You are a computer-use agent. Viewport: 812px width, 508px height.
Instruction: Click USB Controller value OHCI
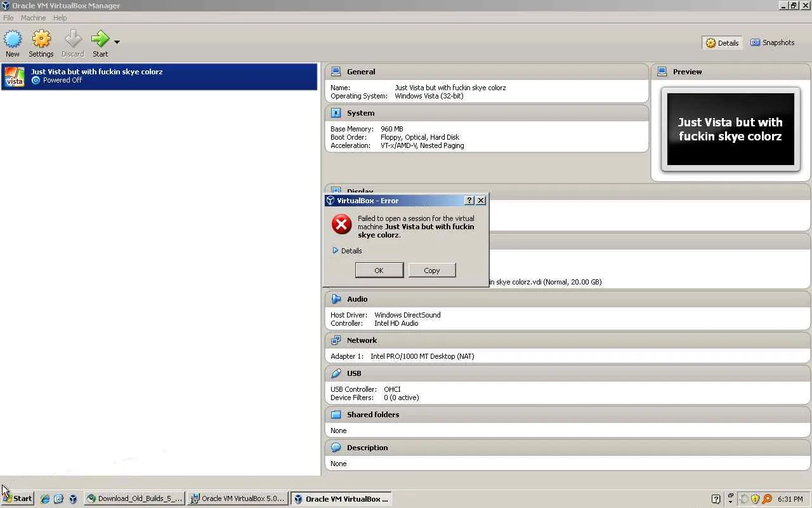pos(392,389)
